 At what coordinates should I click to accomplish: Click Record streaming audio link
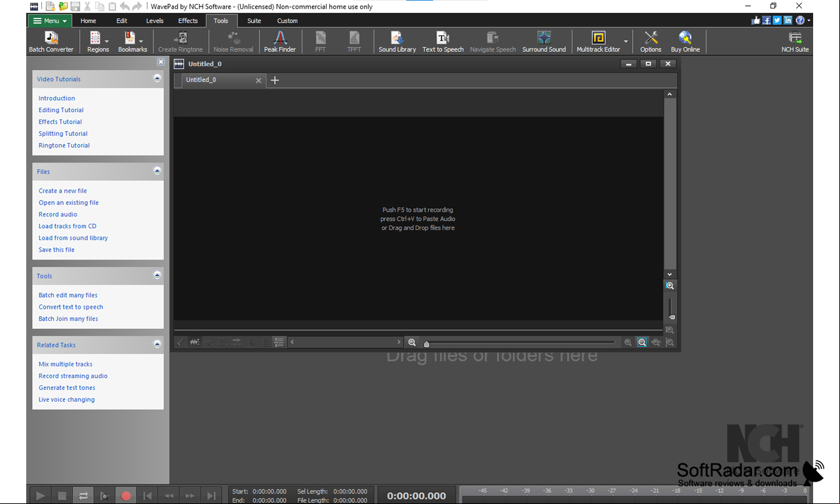point(73,376)
